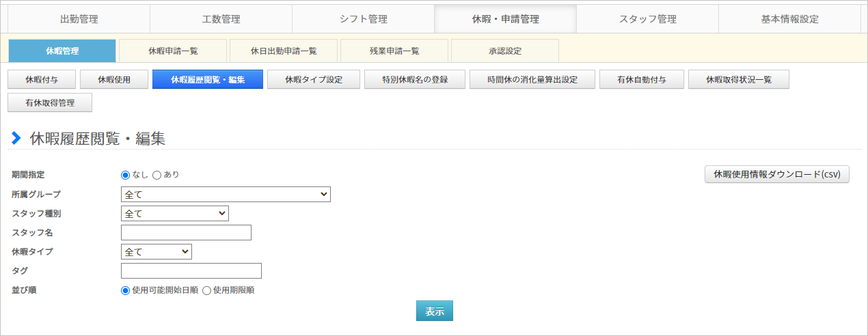Open the 休暇タイプ dropdown
868x336 pixels.
(x=157, y=252)
